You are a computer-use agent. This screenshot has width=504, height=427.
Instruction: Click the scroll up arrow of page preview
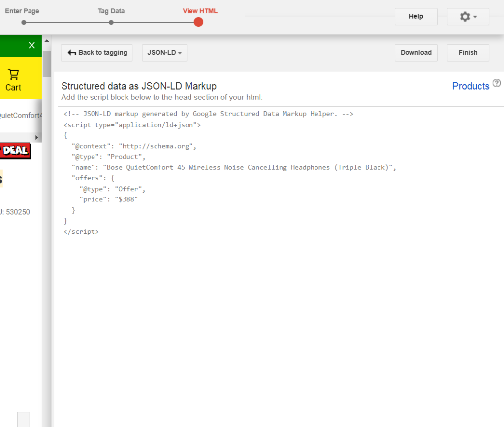point(47,41)
